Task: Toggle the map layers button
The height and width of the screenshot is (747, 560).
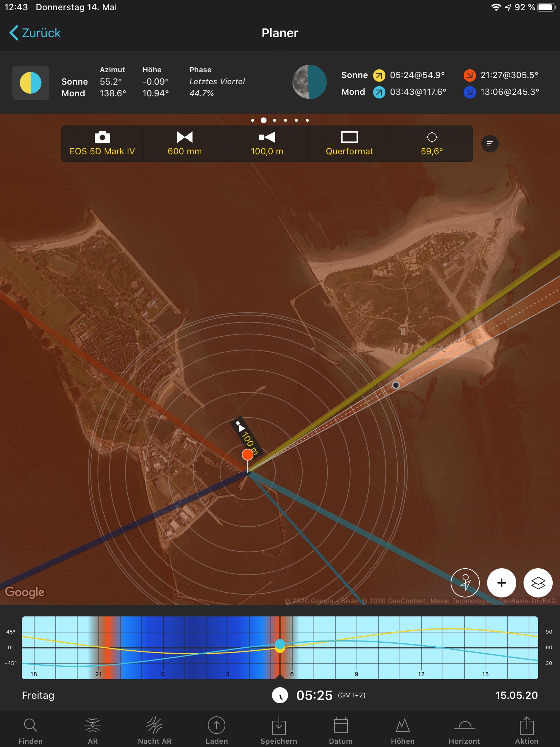Action: click(538, 583)
